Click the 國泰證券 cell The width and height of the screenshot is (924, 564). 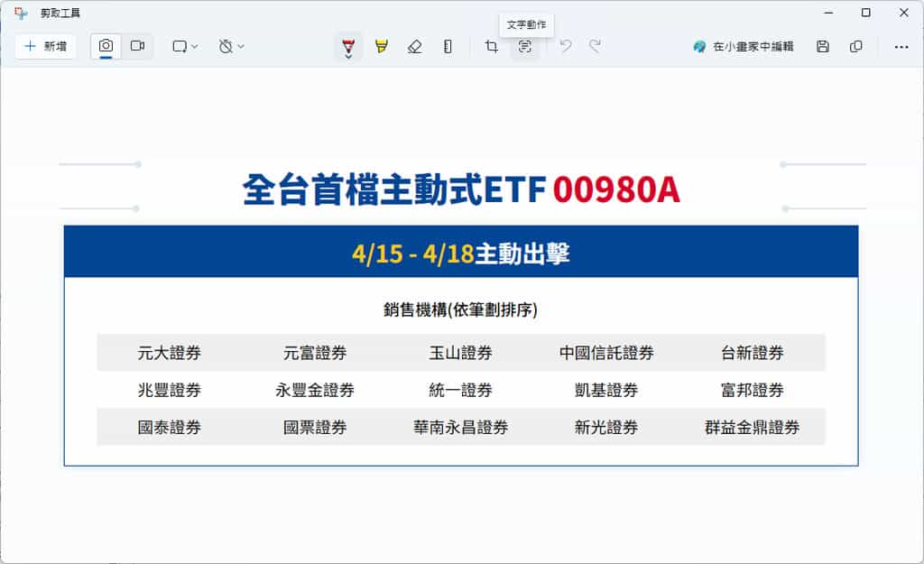point(169,427)
